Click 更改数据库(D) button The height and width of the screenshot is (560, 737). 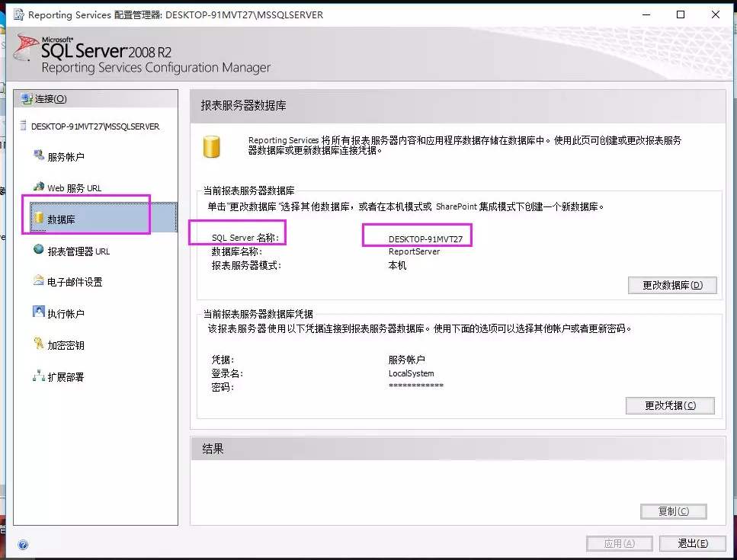point(672,285)
